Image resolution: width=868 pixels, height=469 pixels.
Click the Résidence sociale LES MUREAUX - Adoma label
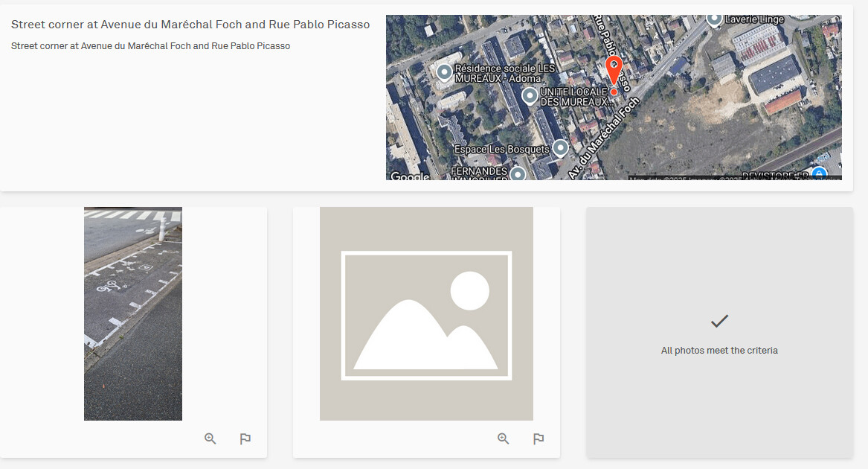pyautogui.click(x=505, y=73)
